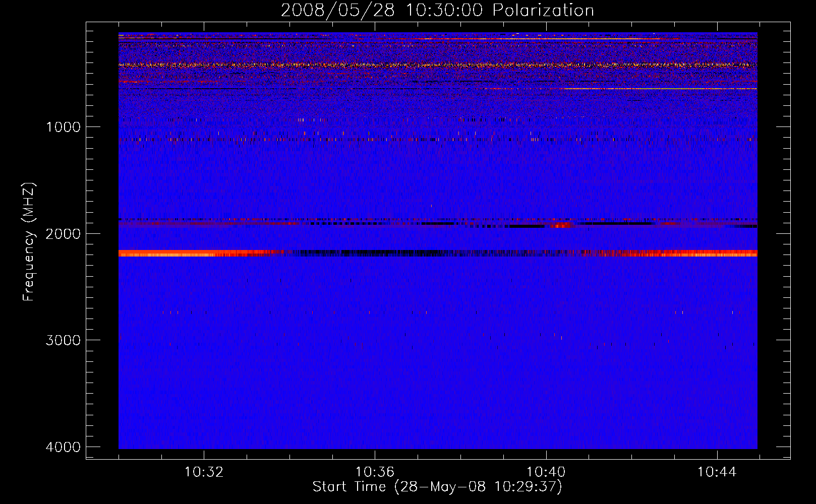Image resolution: width=816 pixels, height=504 pixels.
Task: Click the bright red band near 2200 MHz
Action: pos(438,253)
